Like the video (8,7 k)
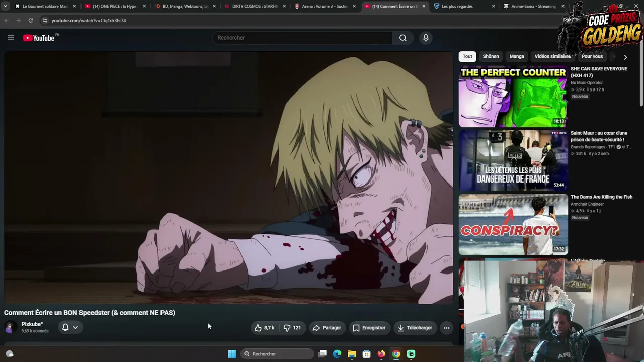 pyautogui.click(x=265, y=328)
